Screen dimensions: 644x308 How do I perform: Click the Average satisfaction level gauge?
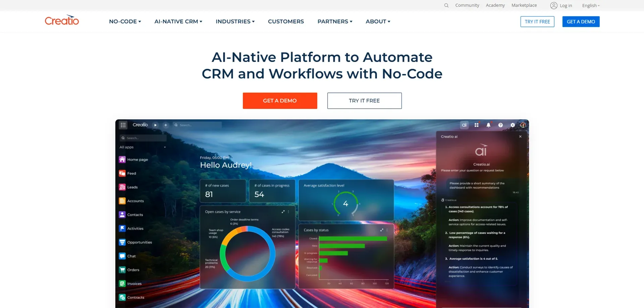tap(345, 203)
